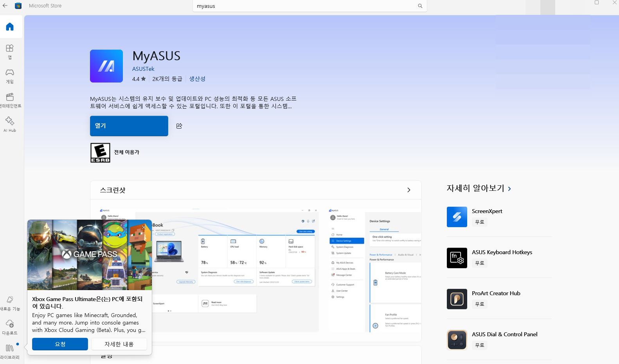
Task: Click the 열기 (Open) button
Action: point(129,126)
